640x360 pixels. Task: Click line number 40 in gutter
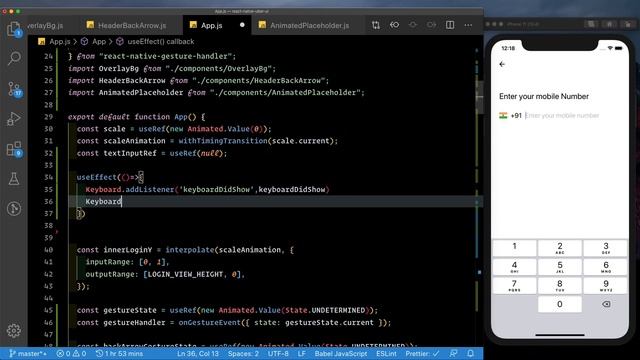(49, 250)
